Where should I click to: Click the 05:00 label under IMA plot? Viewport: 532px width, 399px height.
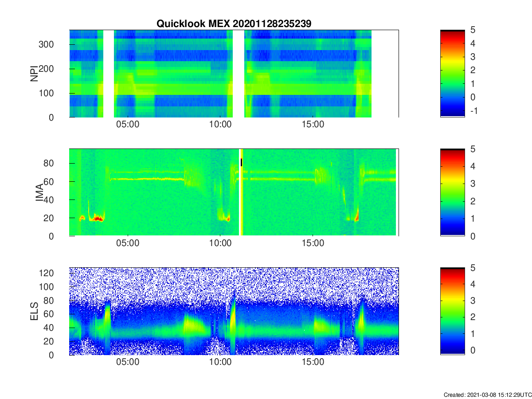click(128, 243)
